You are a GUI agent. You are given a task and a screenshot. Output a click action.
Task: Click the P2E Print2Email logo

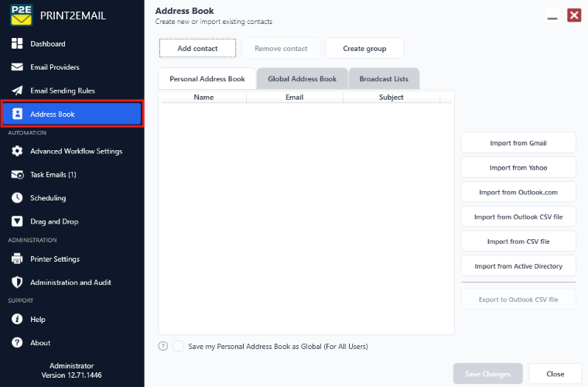point(22,15)
